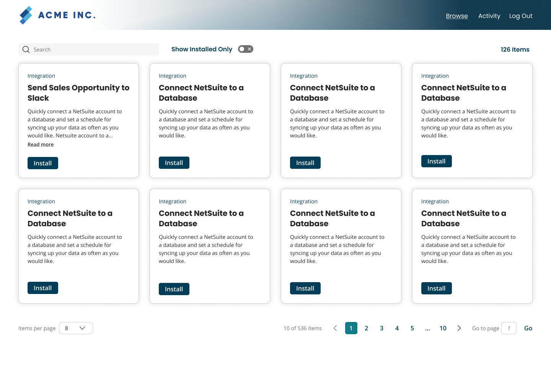The image size is (551, 392).
Task: Click the Go to page input
Action: pyautogui.click(x=509, y=328)
